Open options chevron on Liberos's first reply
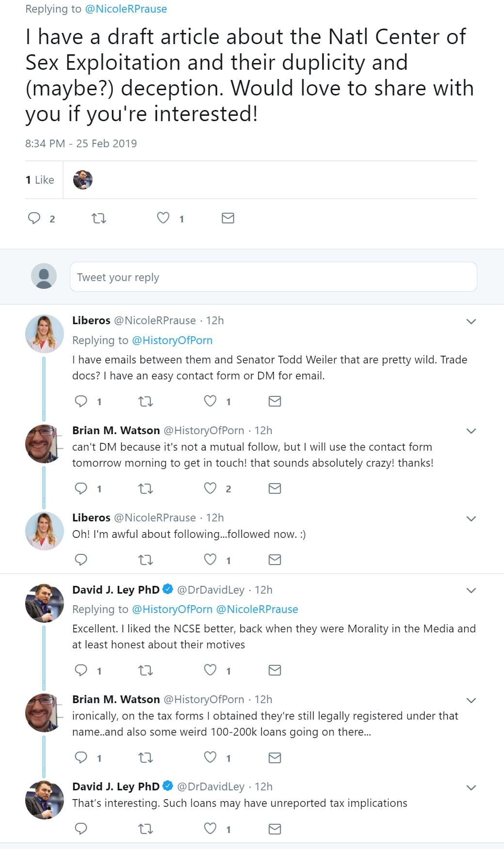Image resolution: width=504 pixels, height=849 pixels. [471, 321]
